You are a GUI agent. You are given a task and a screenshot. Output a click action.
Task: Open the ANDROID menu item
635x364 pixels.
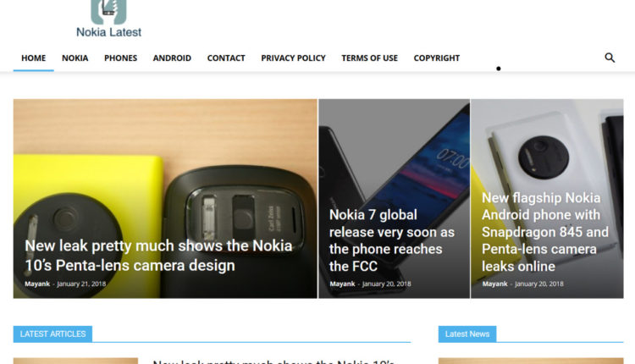[x=172, y=58]
